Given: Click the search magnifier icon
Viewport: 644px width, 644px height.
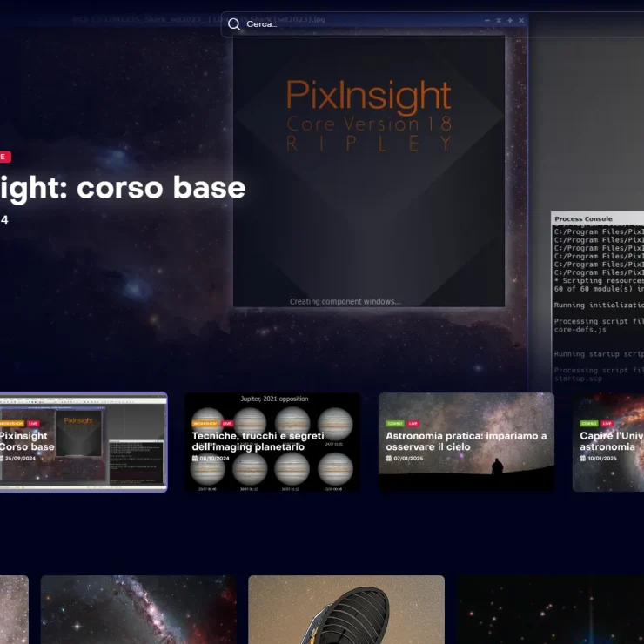Looking at the screenshot, I should click(234, 24).
